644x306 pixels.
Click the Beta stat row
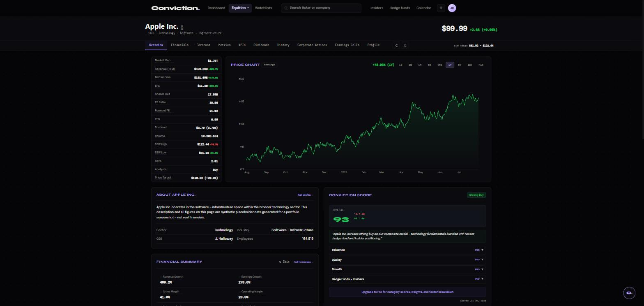[x=186, y=161]
